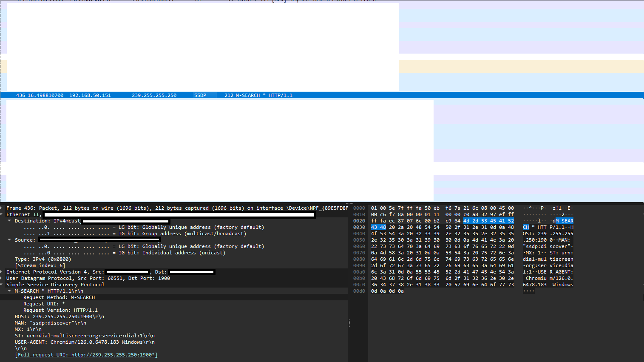Expand the Frame 436 tree arrow
Screen dimensions: 644x362
pos(2,208)
